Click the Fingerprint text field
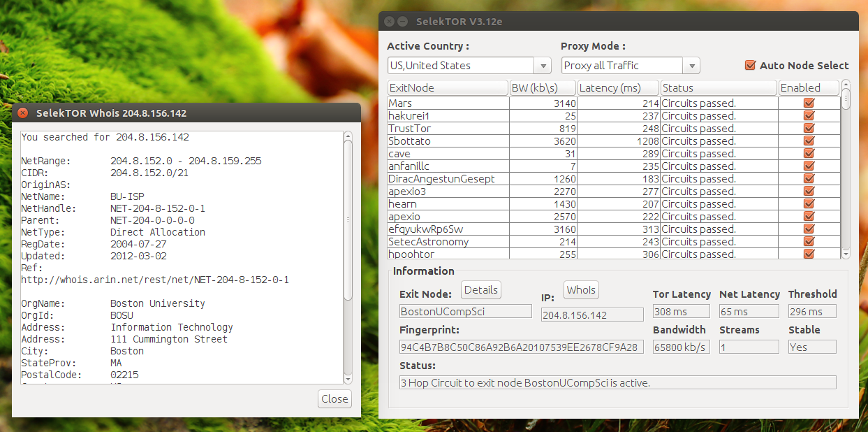868x432 pixels. 521,347
